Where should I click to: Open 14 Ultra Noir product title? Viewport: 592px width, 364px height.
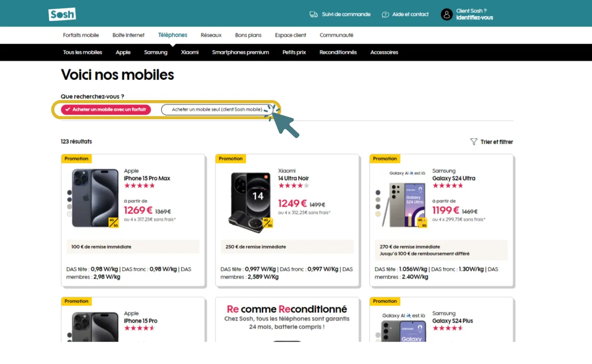[x=293, y=178]
